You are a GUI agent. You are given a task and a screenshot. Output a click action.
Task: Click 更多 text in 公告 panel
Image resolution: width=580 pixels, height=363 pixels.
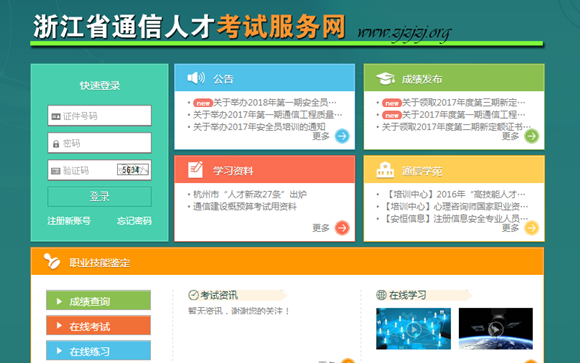click(x=321, y=136)
